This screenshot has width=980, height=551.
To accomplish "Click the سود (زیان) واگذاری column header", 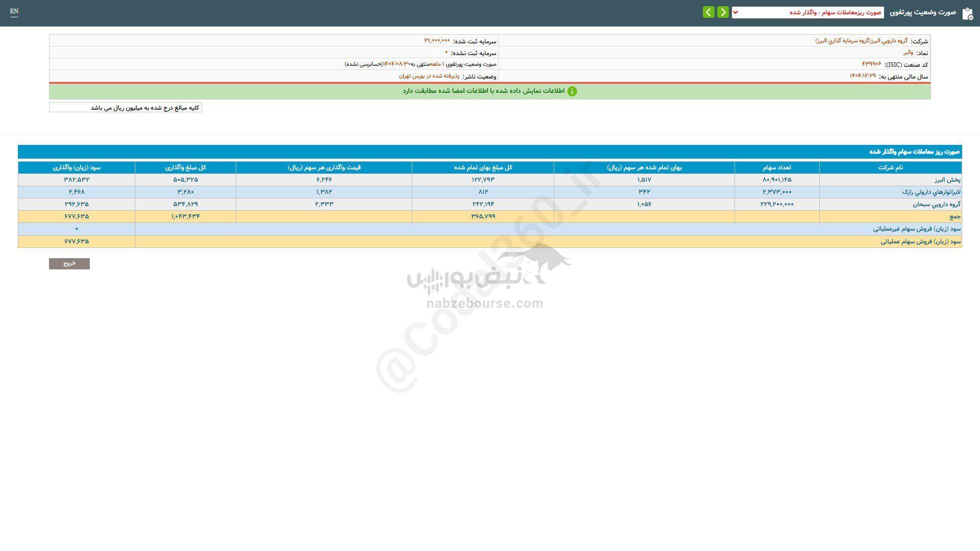I will (x=77, y=168).
